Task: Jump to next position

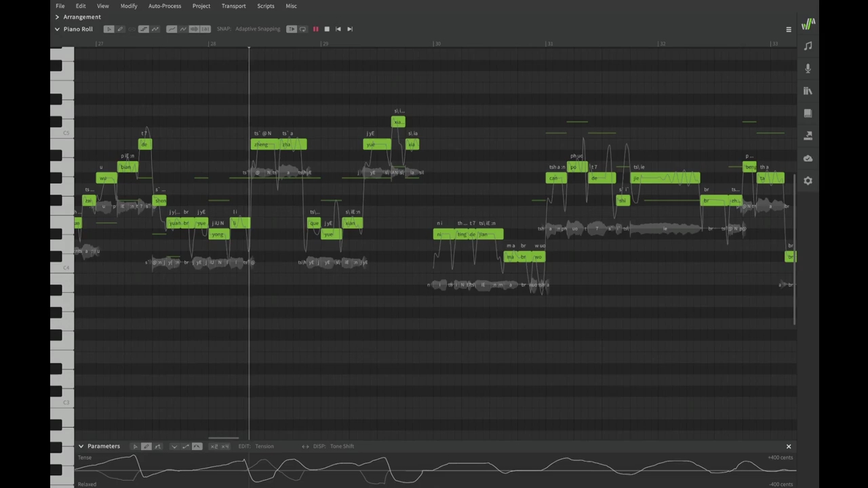Action: coord(350,29)
